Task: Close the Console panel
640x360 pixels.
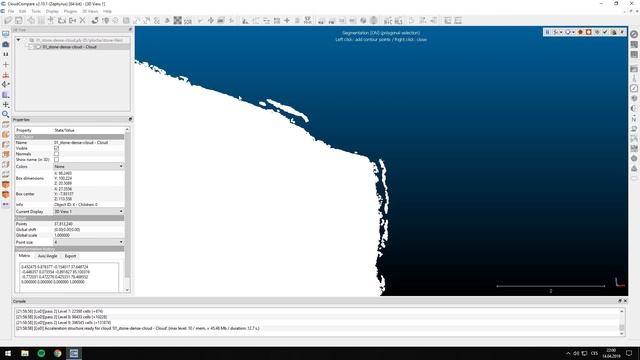Action: [625, 301]
